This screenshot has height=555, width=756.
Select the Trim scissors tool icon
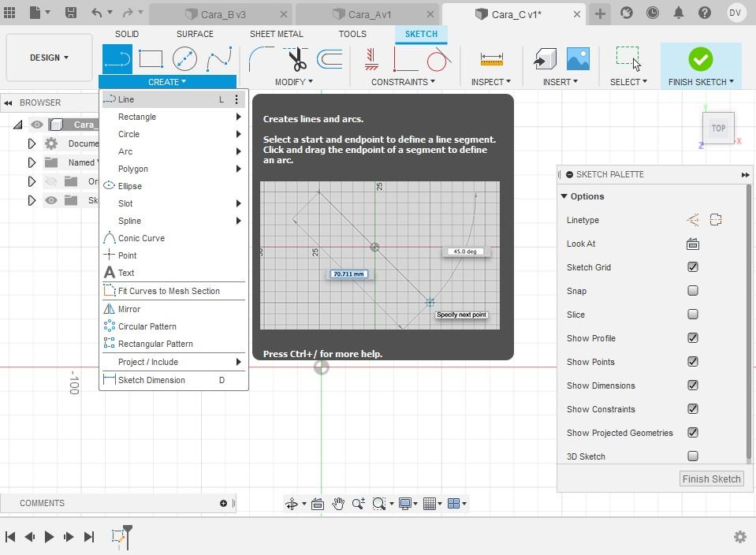[x=296, y=59]
